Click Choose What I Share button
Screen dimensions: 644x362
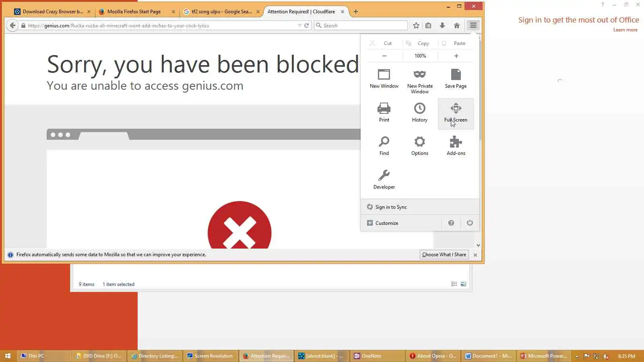[444, 255]
